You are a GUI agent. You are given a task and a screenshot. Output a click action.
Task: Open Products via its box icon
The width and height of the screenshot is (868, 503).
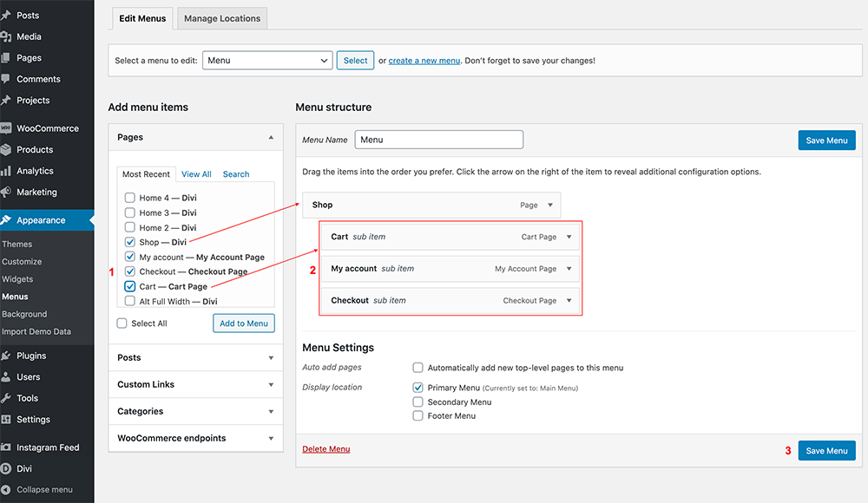tap(5, 149)
